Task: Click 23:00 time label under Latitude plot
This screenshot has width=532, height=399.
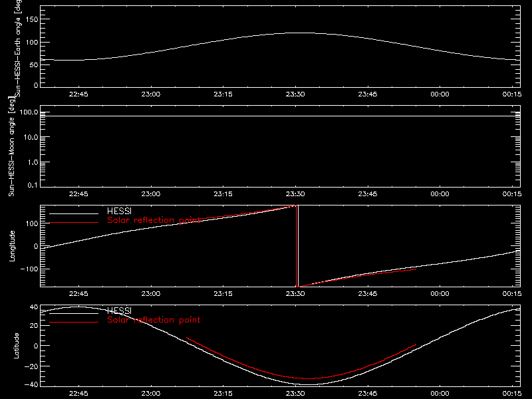Action: tap(151, 394)
